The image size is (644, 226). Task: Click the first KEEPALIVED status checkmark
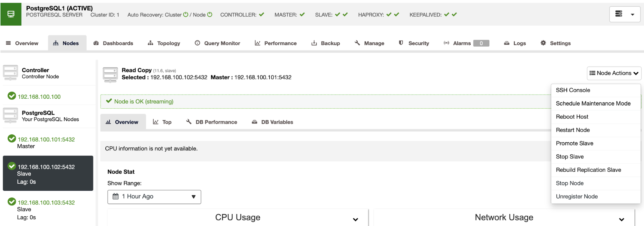447,14
